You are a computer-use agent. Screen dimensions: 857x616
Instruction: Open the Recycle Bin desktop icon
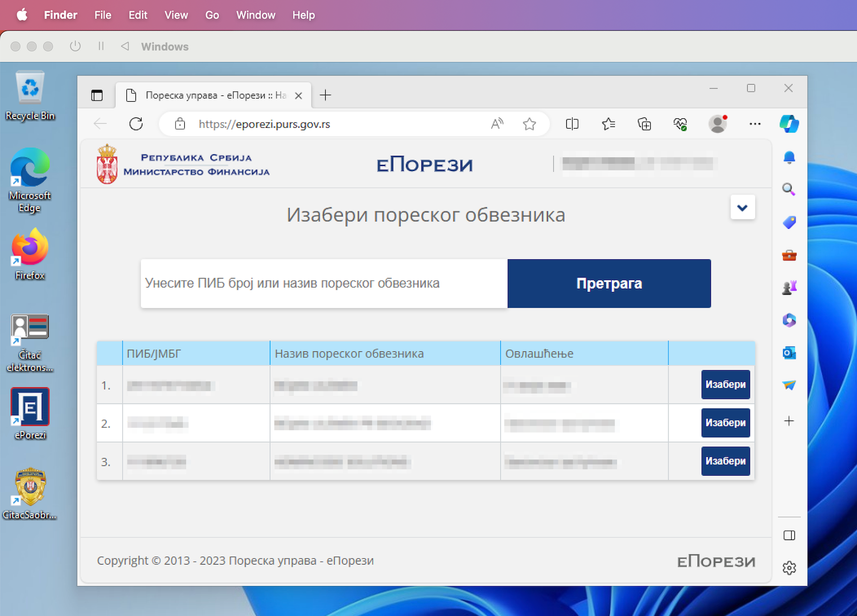click(30, 95)
